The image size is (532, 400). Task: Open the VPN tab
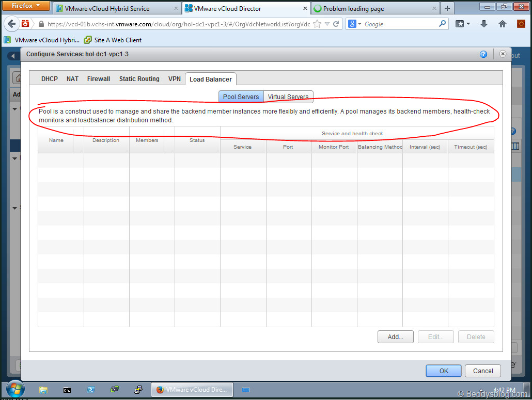pyautogui.click(x=175, y=78)
